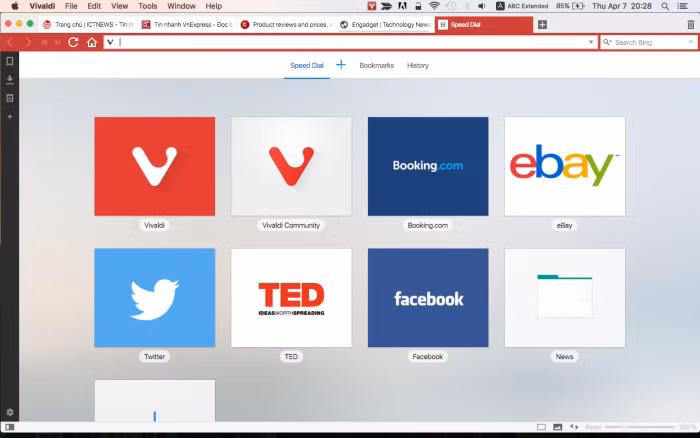Viewport: 700px width, 438px height.
Task: Open the Notes panel in the sidebar
Action: (x=9, y=98)
